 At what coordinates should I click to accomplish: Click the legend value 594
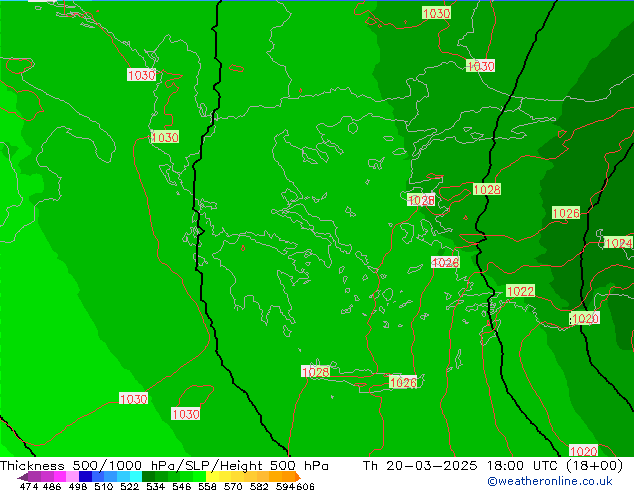(285, 486)
